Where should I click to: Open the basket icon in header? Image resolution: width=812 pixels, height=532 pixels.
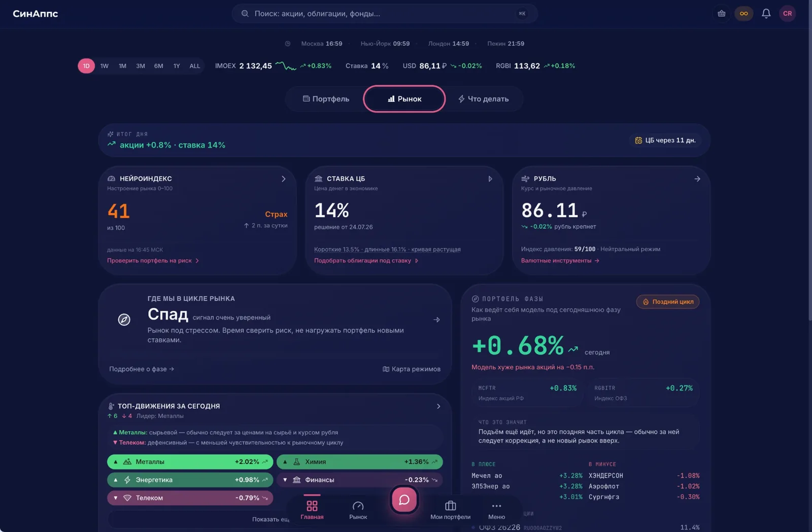click(721, 14)
